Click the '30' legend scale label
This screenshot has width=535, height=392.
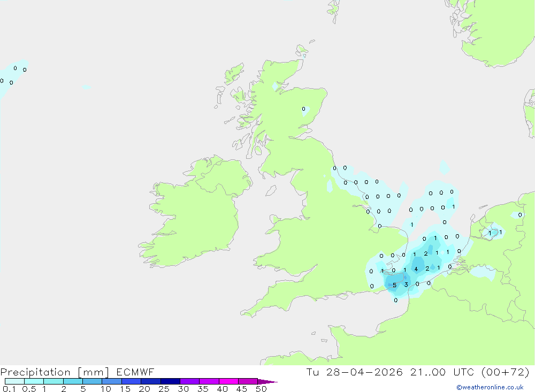pos(184,389)
